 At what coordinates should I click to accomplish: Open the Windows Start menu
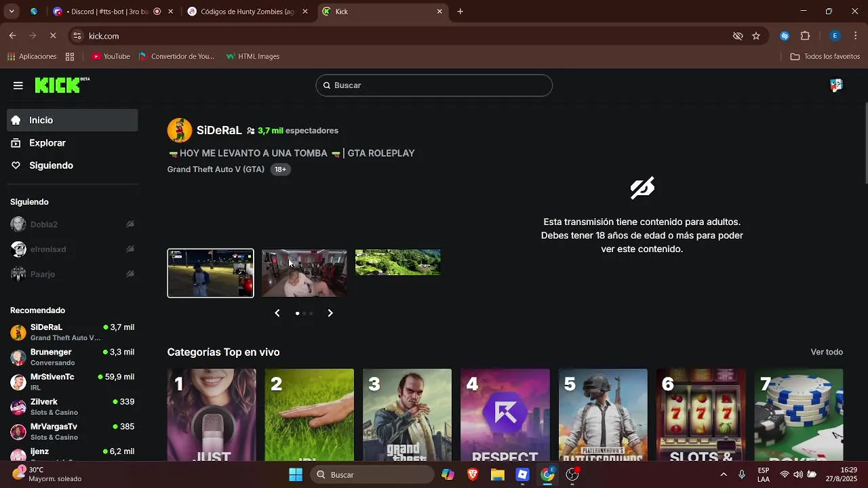coord(296,474)
